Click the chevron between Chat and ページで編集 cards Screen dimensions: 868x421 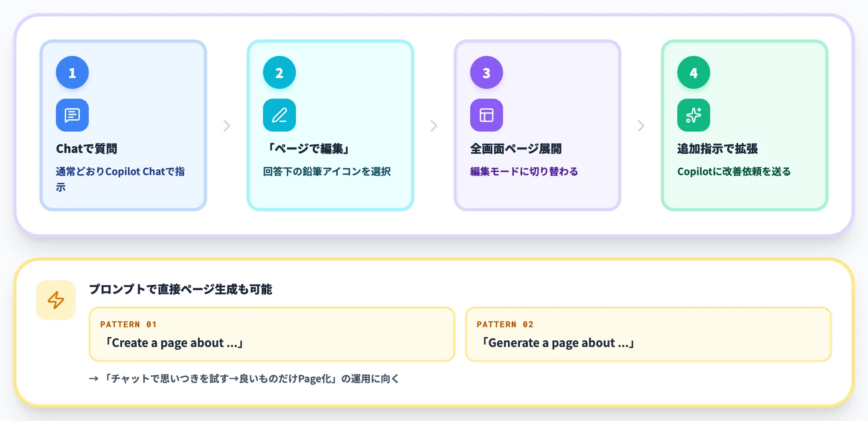coord(227,126)
